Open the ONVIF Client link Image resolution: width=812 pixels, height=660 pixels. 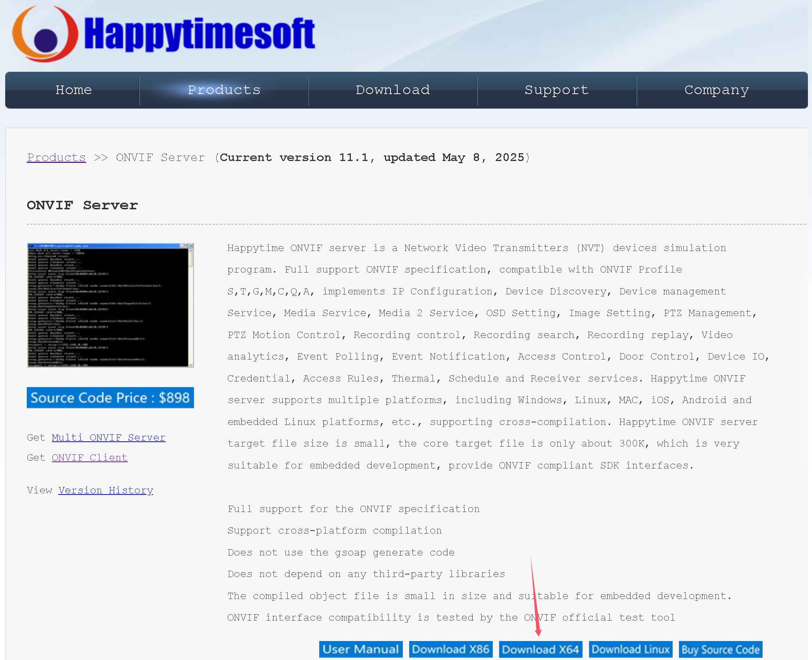pos(90,458)
